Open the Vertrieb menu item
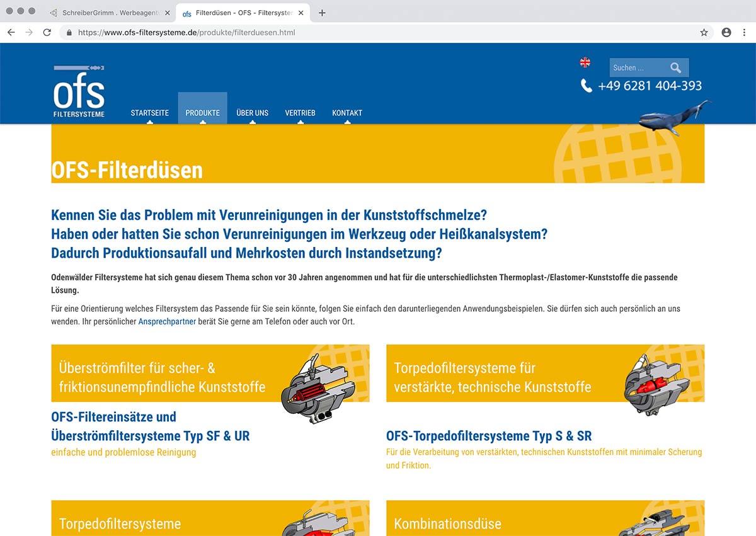 click(x=300, y=113)
